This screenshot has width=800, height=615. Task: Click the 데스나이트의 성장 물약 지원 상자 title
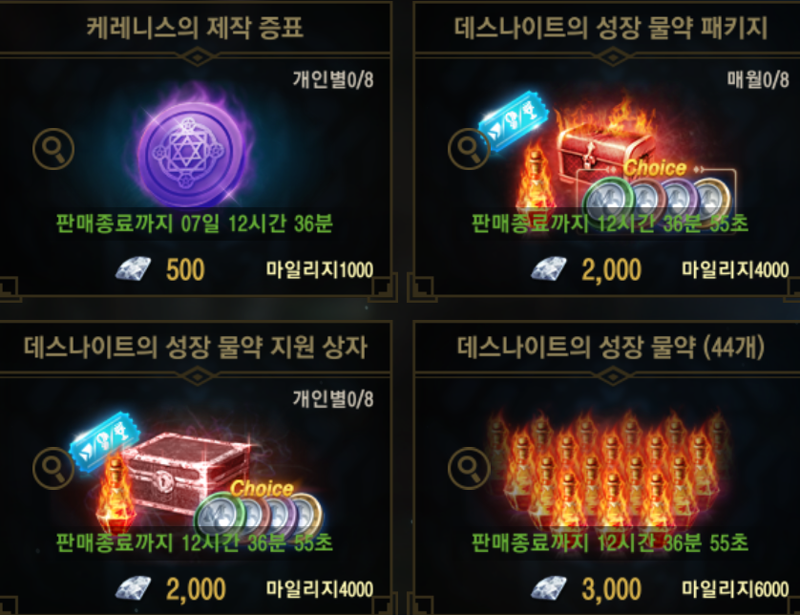point(195,347)
